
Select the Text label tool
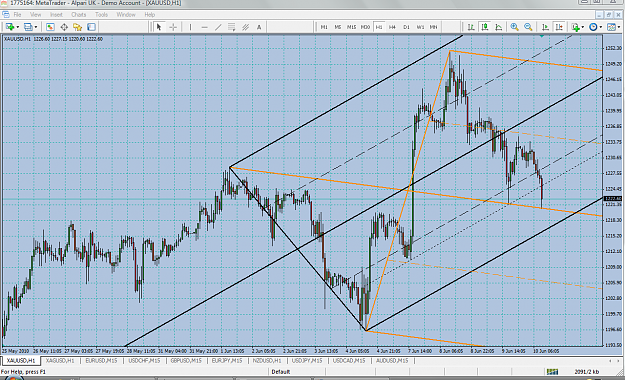click(259, 27)
